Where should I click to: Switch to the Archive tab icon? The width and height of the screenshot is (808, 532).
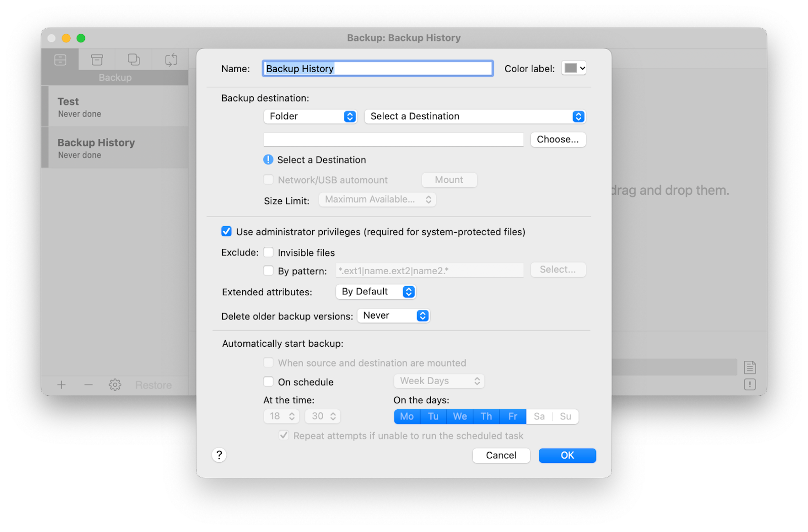tap(97, 60)
